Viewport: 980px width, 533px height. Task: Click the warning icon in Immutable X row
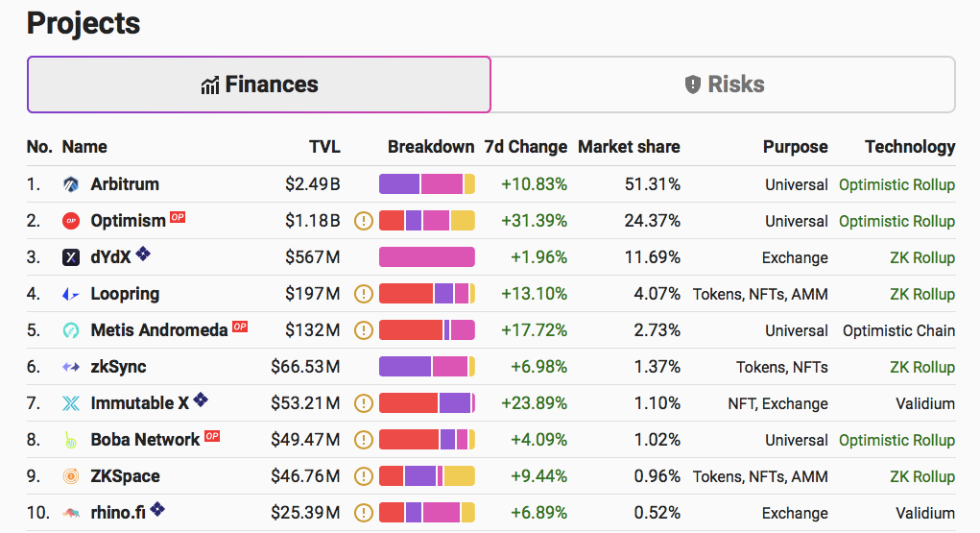click(363, 403)
